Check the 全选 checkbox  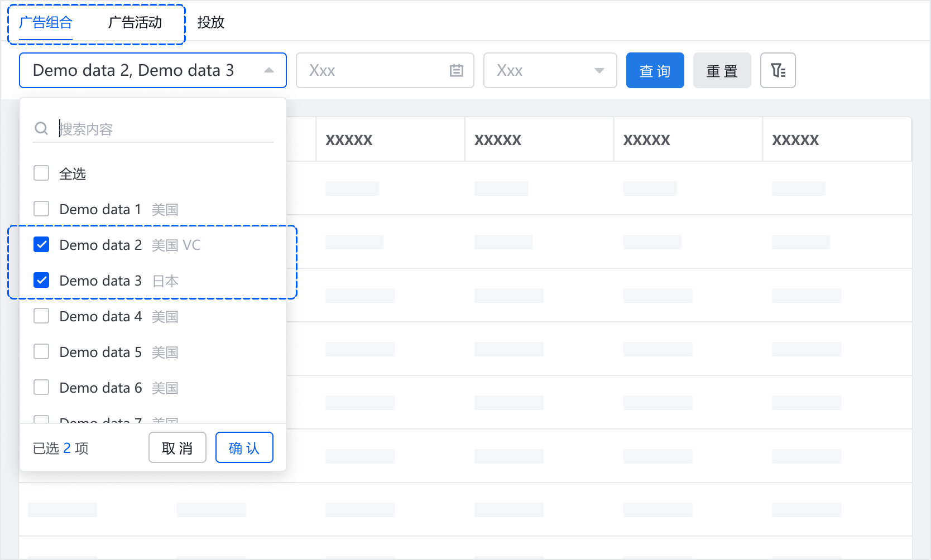41,173
